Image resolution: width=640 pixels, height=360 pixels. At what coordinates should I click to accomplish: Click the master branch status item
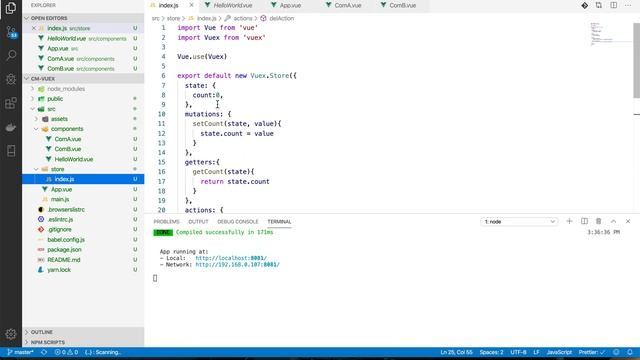click(x=20, y=352)
